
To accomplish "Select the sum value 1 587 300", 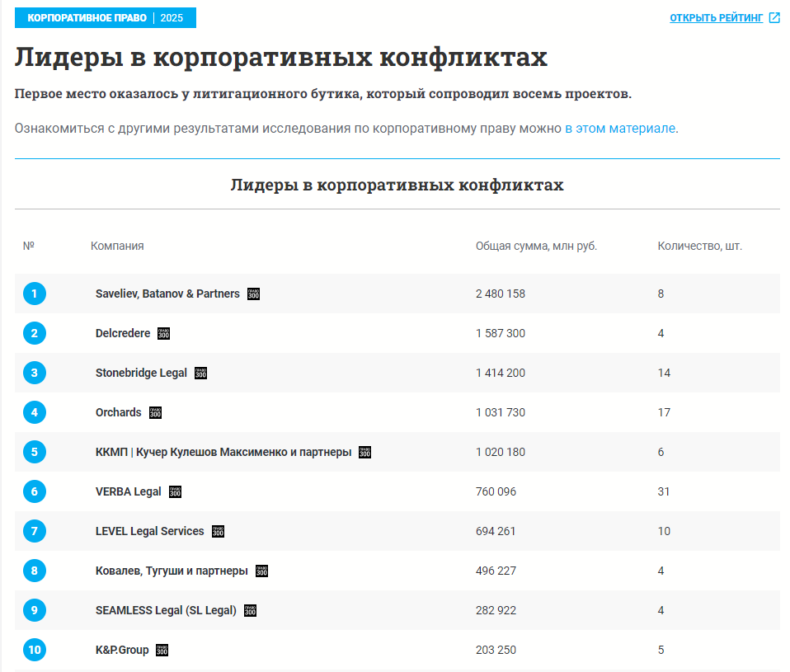I will click(x=501, y=333).
